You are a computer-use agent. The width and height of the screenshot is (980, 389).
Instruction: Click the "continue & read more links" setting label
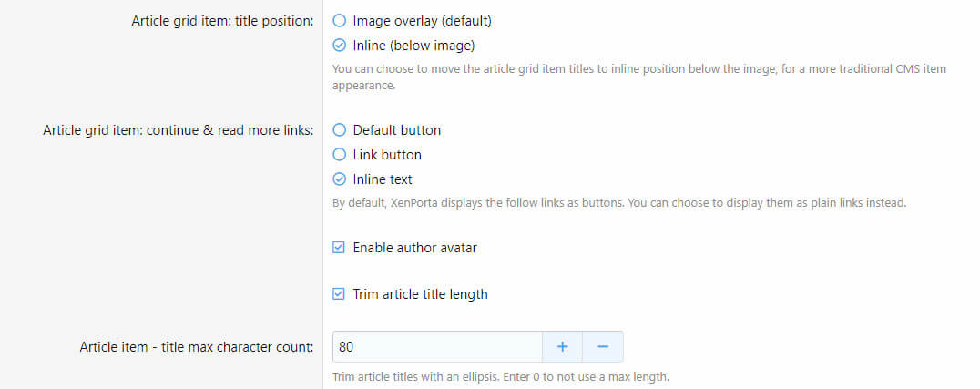(179, 130)
